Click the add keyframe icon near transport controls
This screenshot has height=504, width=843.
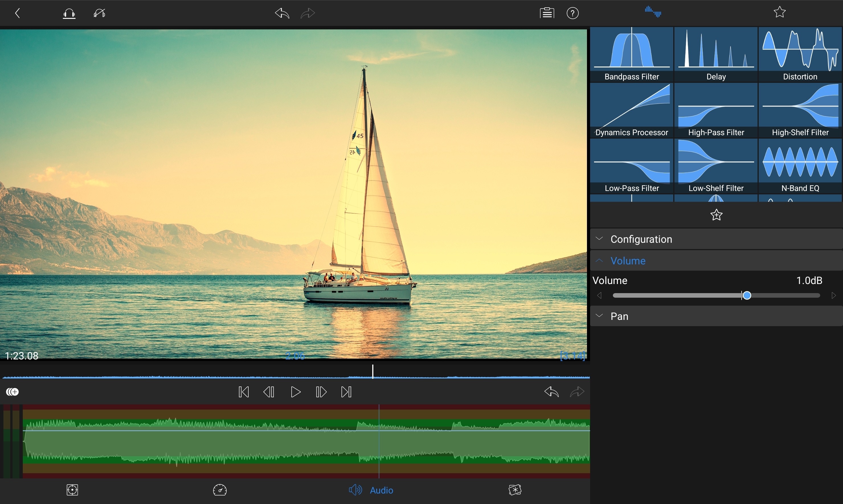tap(13, 392)
